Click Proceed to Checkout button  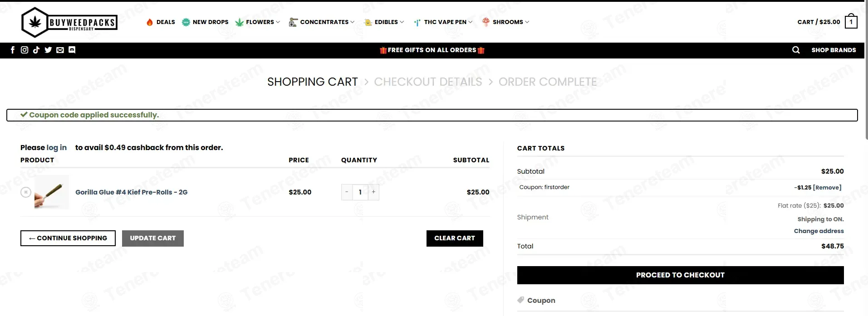(x=680, y=275)
